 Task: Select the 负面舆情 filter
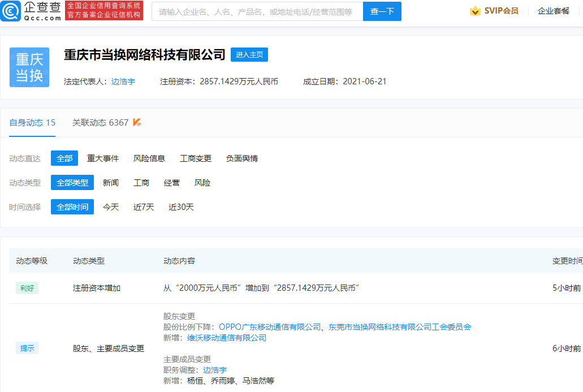[x=242, y=158]
